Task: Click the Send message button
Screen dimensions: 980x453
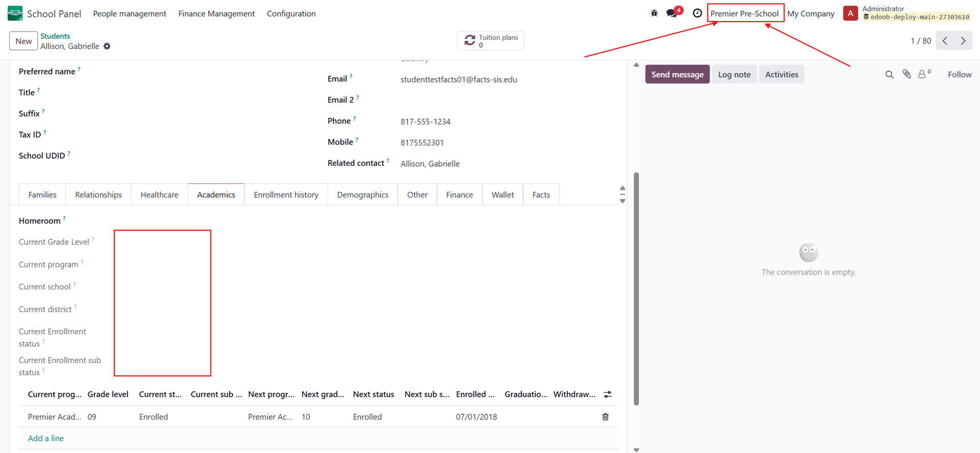Action: [677, 74]
